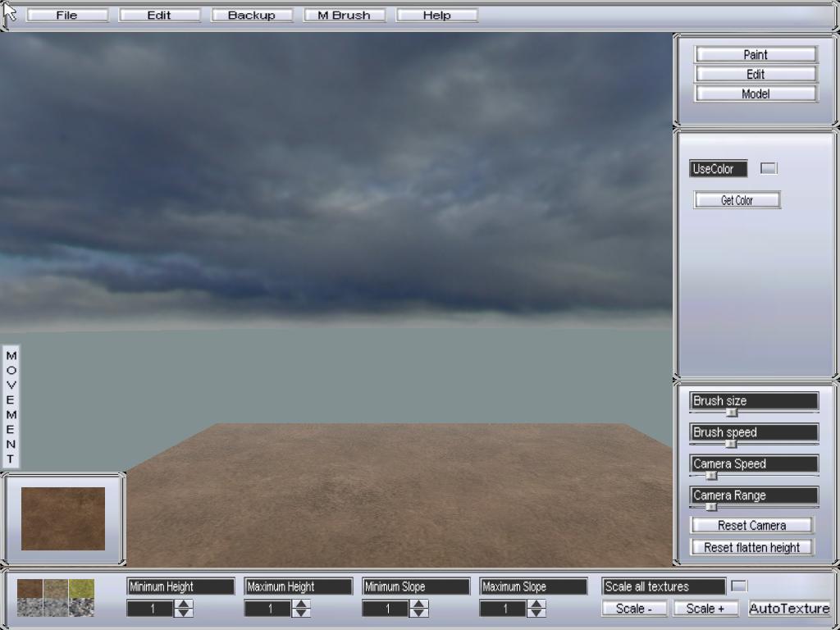Switch to Model mode
Image resolution: width=840 pixels, height=630 pixels.
click(756, 94)
